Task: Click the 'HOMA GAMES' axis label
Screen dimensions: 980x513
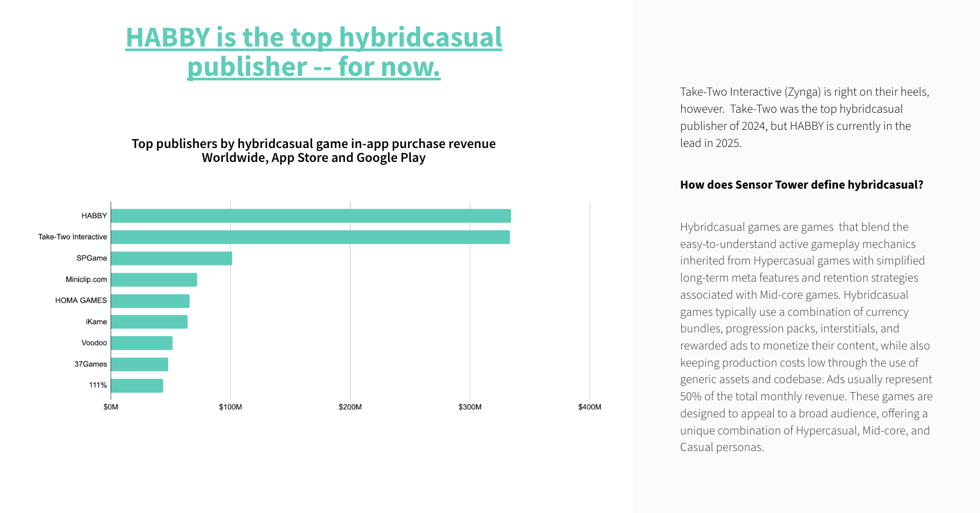Action: 81,300
